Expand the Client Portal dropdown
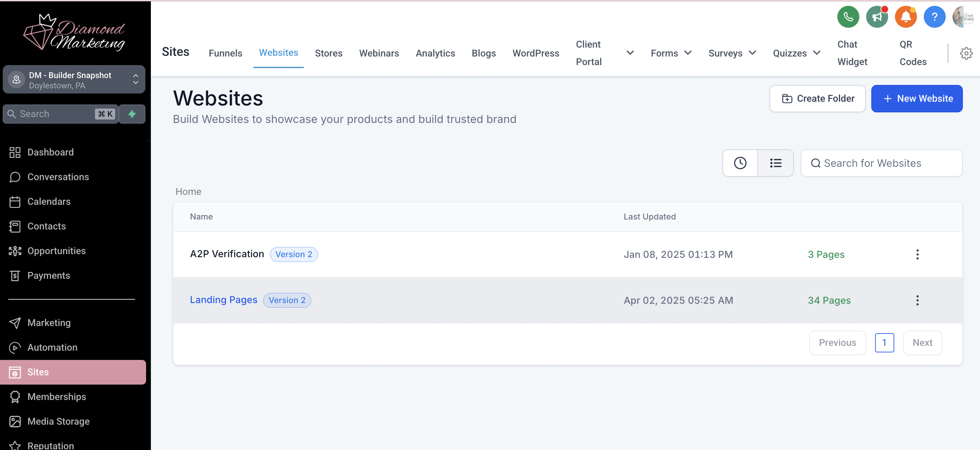This screenshot has height=450, width=980. (x=630, y=53)
